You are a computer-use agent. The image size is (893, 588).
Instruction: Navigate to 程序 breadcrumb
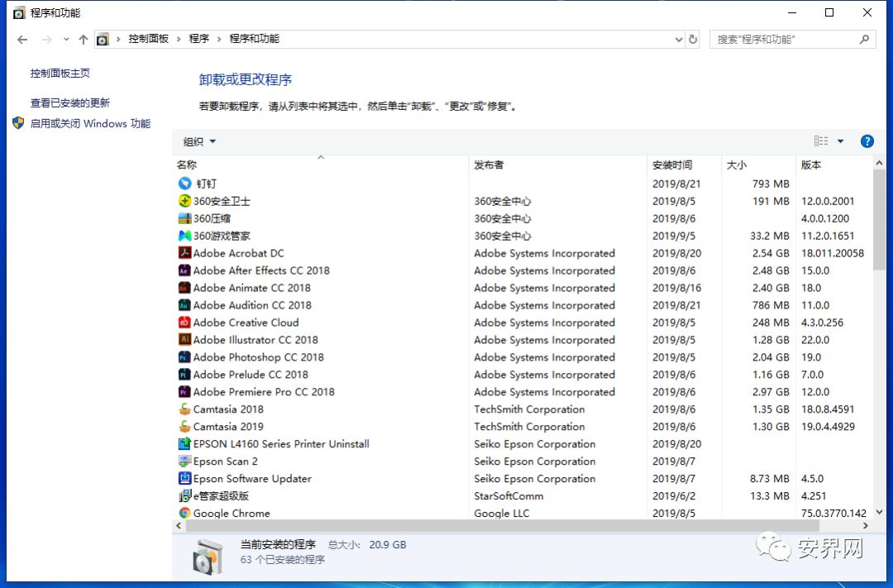198,40
